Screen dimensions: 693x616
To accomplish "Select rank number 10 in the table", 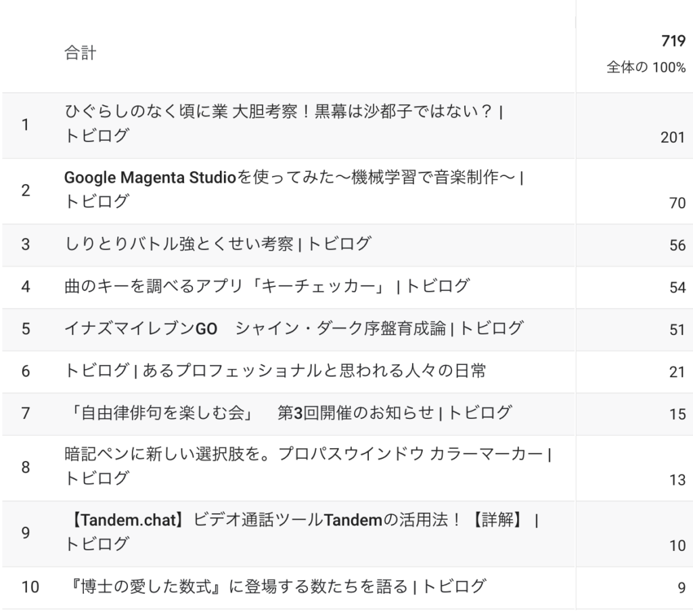I will pyautogui.click(x=30, y=588).
